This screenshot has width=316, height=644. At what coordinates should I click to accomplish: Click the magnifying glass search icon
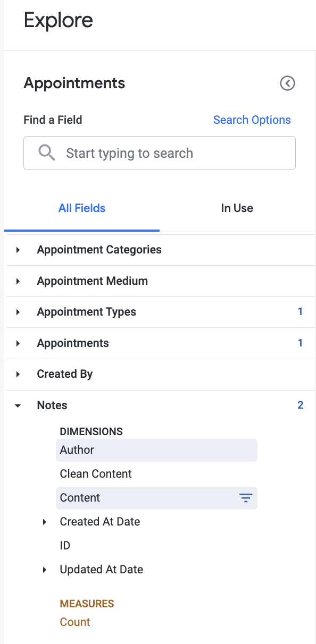coord(47,153)
